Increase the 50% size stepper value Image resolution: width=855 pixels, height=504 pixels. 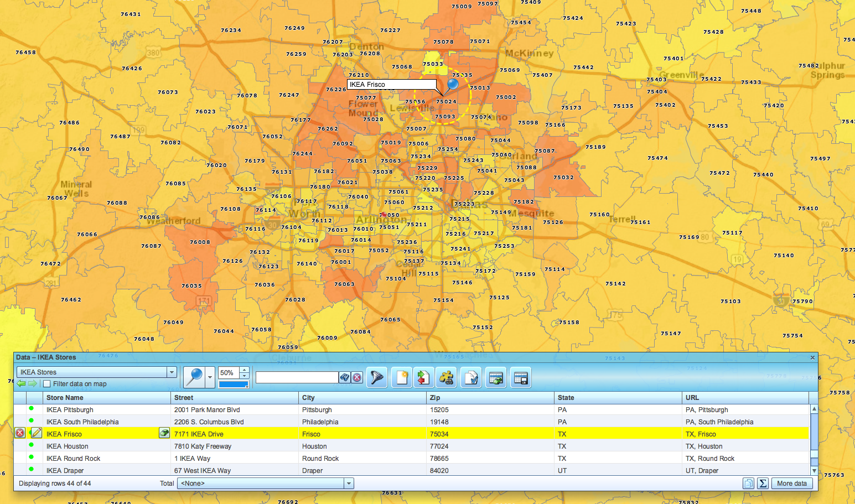click(245, 370)
